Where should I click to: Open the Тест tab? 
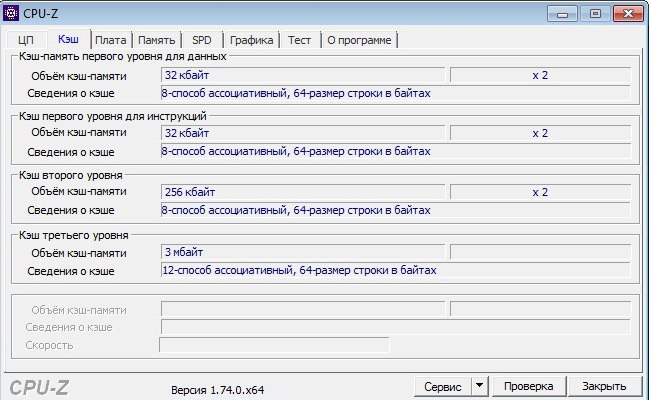click(x=299, y=39)
